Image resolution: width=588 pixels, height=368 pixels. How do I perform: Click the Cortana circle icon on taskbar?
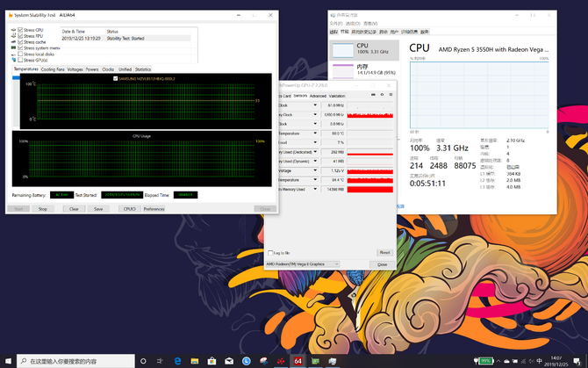point(143,361)
